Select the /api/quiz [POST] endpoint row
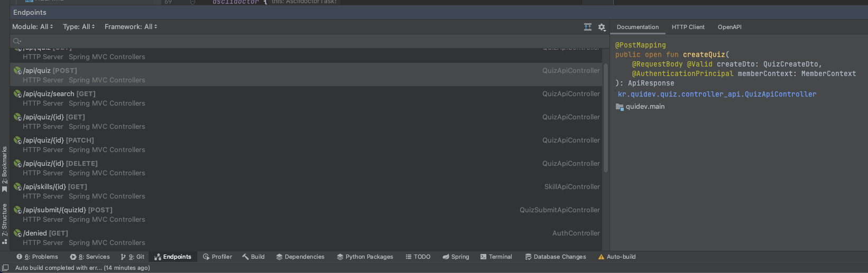This screenshot has width=868, height=273. click(306, 75)
